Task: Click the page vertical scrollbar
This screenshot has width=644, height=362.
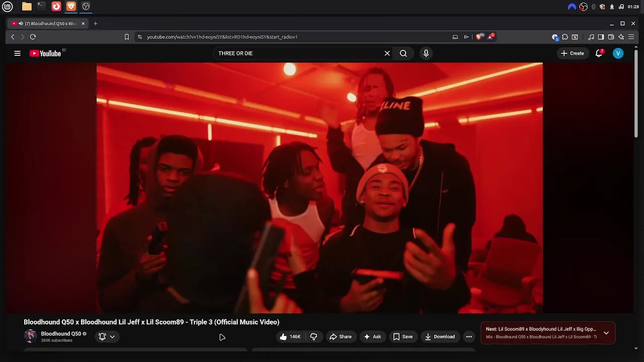Action: click(x=636, y=93)
